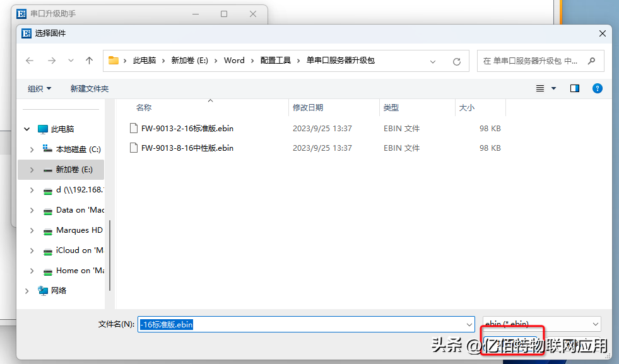The height and width of the screenshot is (364, 619).
Task: Click the Forward navigation arrow
Action: (52, 61)
